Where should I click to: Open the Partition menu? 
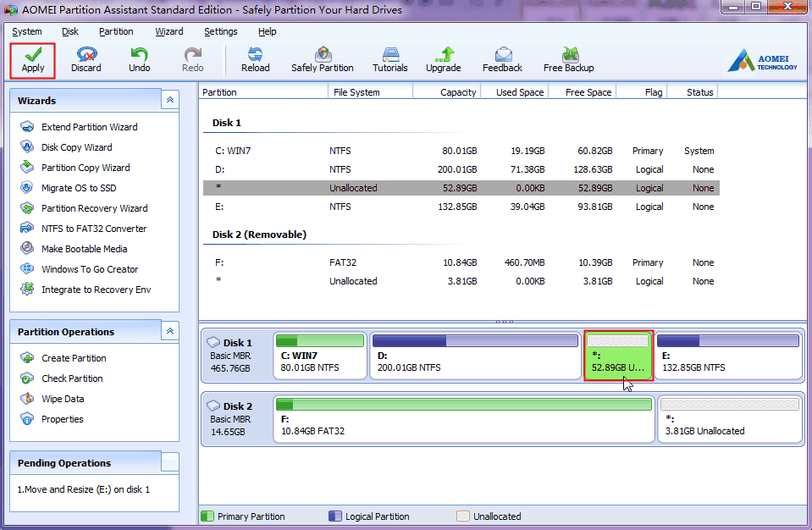click(x=116, y=31)
